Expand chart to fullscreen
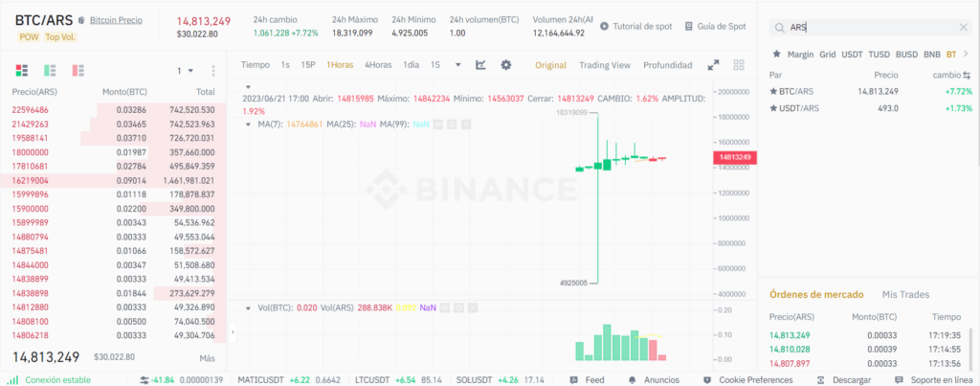The height and width of the screenshot is (386, 980). pyautogui.click(x=713, y=65)
